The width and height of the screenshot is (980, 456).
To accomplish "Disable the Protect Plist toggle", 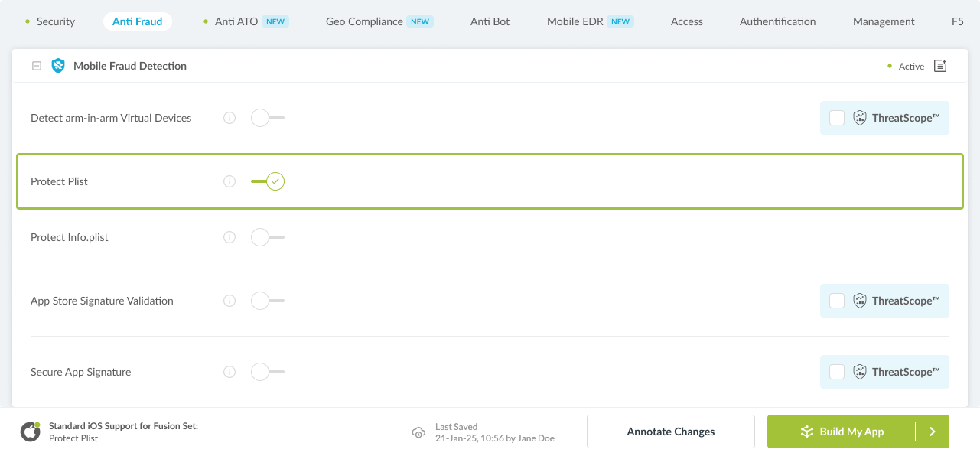I will 268,181.
